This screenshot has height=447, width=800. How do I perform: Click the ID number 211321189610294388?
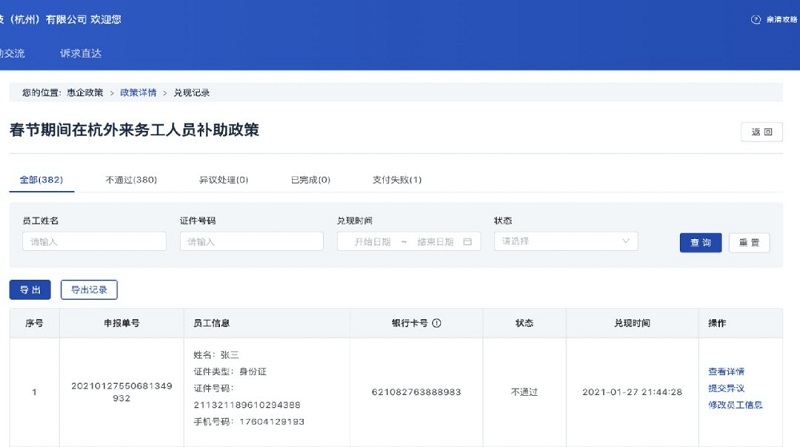tap(247, 405)
